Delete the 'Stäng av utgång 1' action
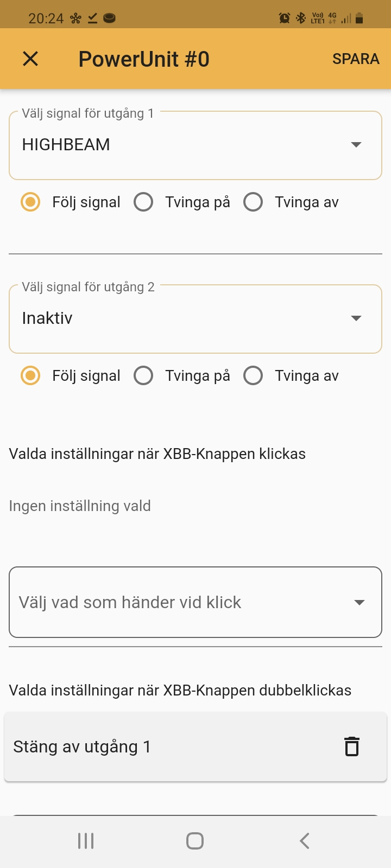Screen dimensions: 391x868 (x=352, y=746)
